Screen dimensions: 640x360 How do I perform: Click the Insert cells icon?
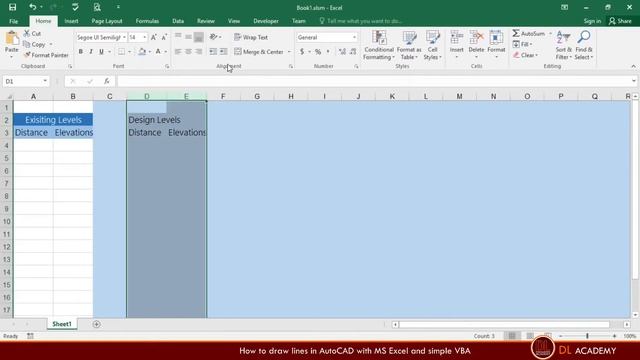[x=456, y=38]
